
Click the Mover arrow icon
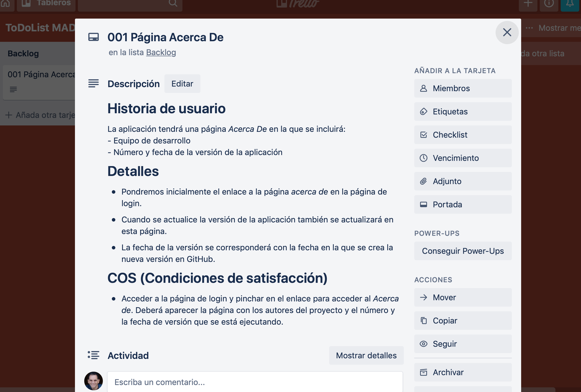(424, 297)
